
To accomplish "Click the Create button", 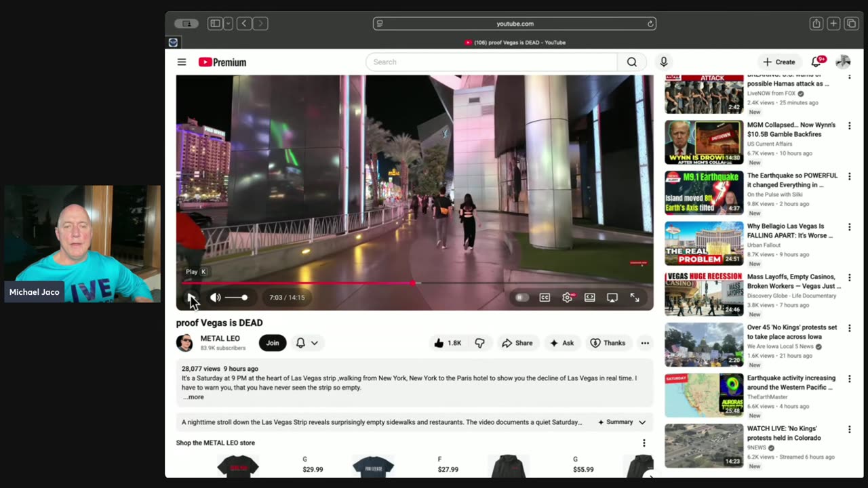I will click(778, 62).
